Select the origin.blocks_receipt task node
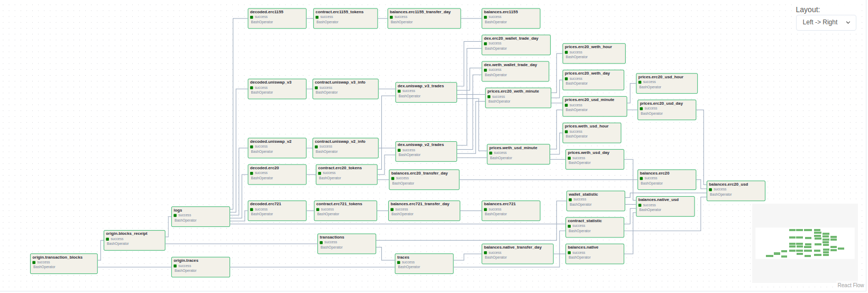 click(134, 240)
